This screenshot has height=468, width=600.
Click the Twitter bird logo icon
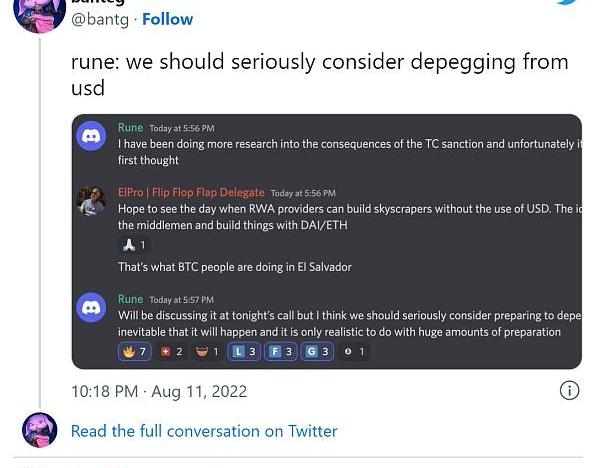click(567, 3)
